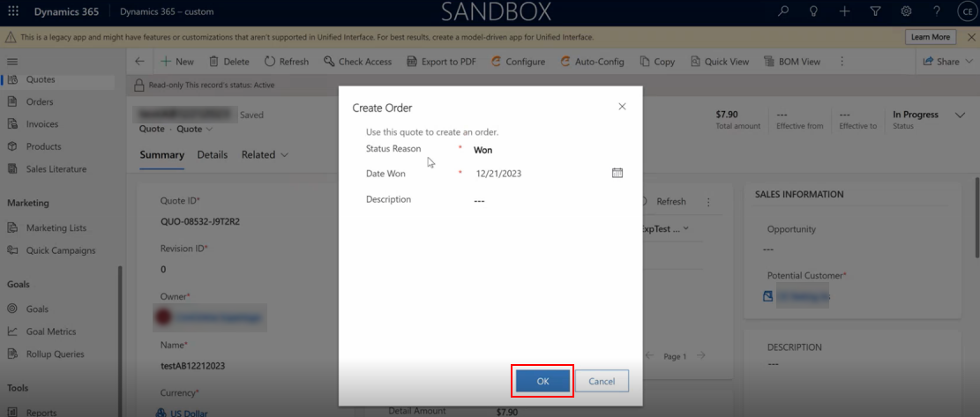The height and width of the screenshot is (417, 980).
Task: Click the Configure command
Action: (x=518, y=62)
